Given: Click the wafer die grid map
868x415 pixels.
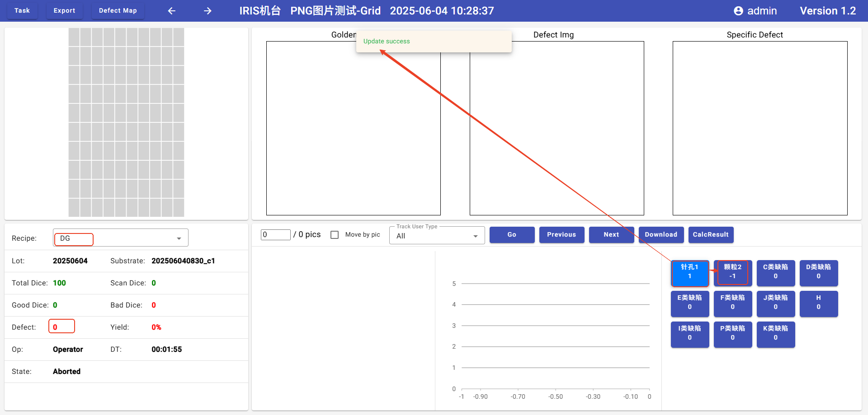Looking at the screenshot, I should click(x=126, y=122).
